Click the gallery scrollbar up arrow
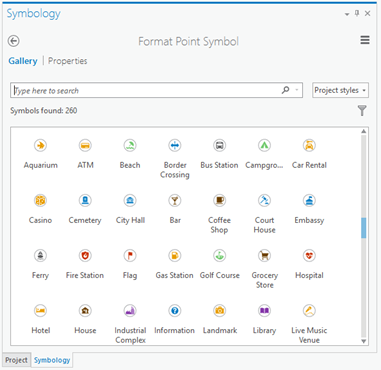The width and height of the screenshot is (381, 370). (x=364, y=131)
